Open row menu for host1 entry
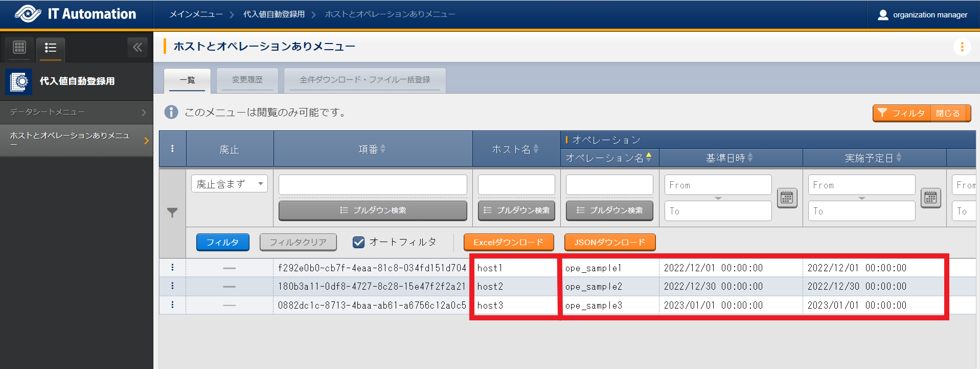The height and width of the screenshot is (369, 980). tap(172, 267)
